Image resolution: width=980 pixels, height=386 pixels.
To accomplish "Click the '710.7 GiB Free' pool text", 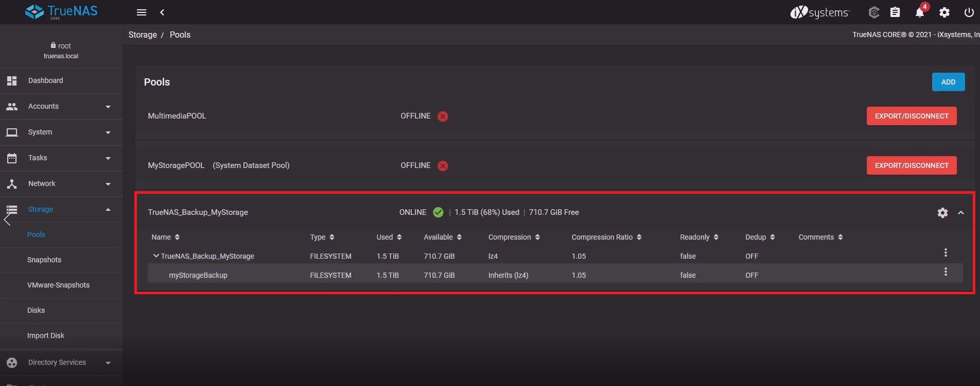I will [x=554, y=212].
